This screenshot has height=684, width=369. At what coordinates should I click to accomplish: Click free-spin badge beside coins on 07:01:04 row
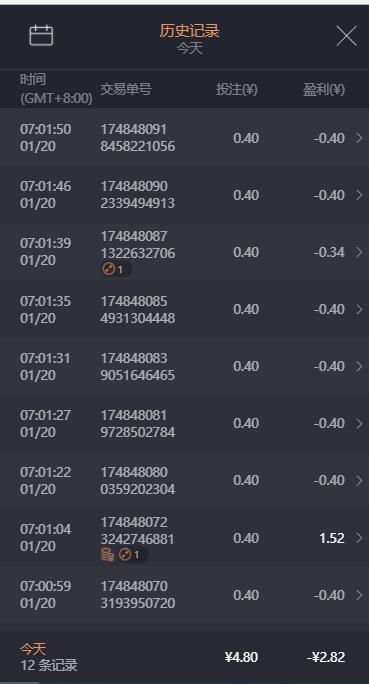tap(132, 554)
